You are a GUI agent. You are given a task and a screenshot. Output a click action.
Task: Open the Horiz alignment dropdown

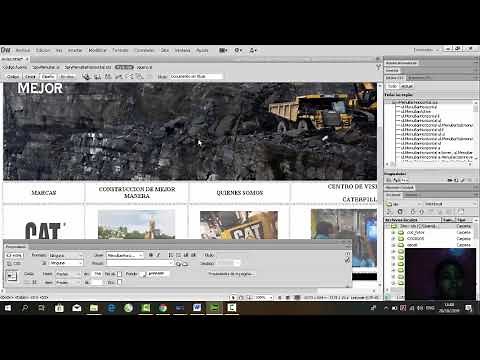click(68, 274)
